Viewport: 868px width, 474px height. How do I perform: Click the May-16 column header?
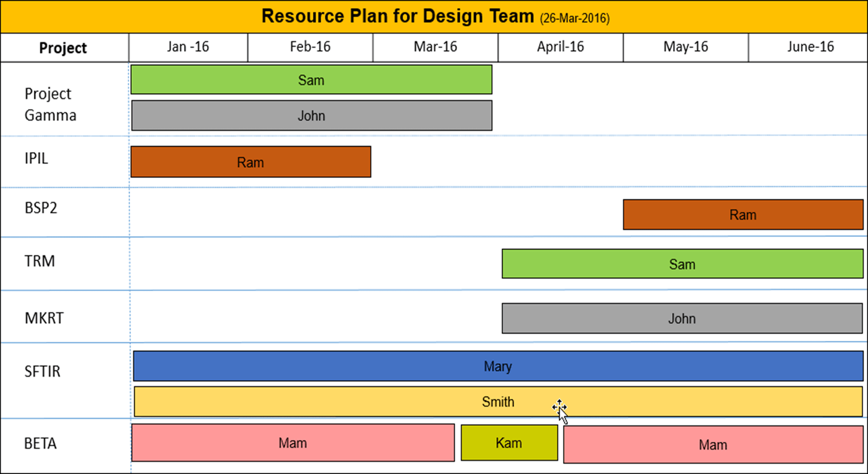(x=685, y=47)
